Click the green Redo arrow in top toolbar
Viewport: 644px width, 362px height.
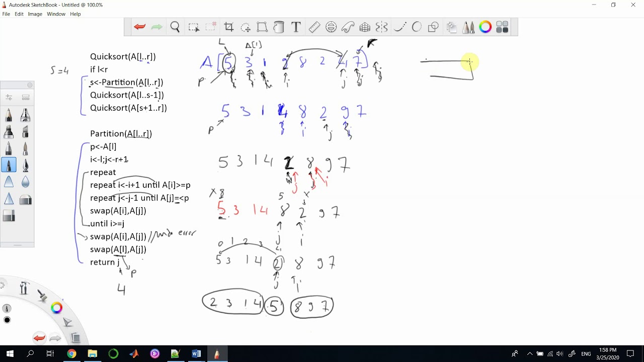(157, 27)
